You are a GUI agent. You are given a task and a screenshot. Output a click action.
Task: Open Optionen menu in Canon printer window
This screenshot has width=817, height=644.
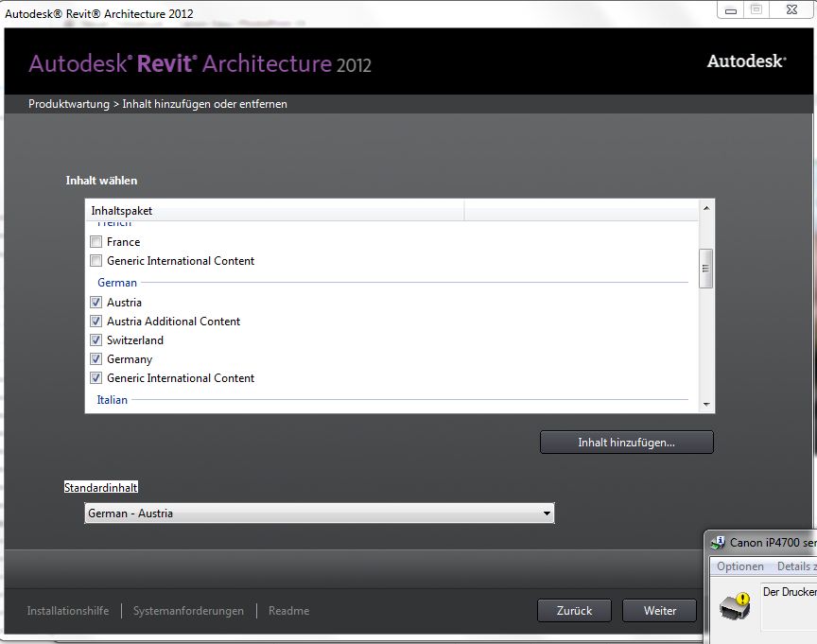[x=739, y=566]
